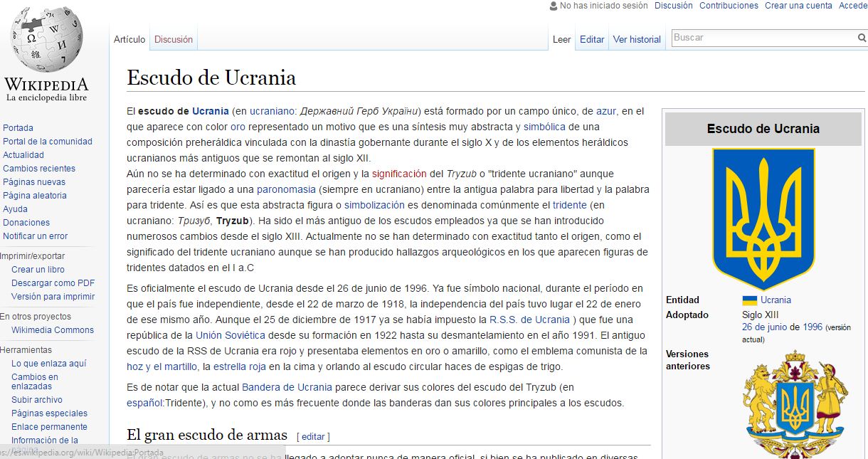Follow the bold Ucrania link in first sentence
Screen dimensions: 868x459
[211, 111]
